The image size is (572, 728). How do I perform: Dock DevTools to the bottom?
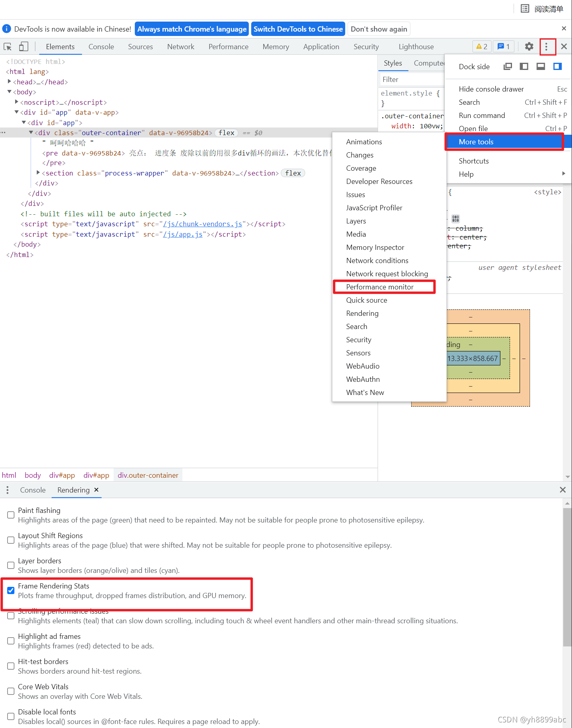541,67
